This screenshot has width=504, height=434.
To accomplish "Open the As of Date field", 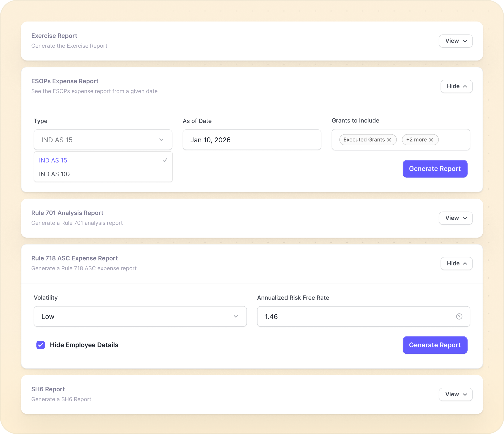I will (x=252, y=140).
